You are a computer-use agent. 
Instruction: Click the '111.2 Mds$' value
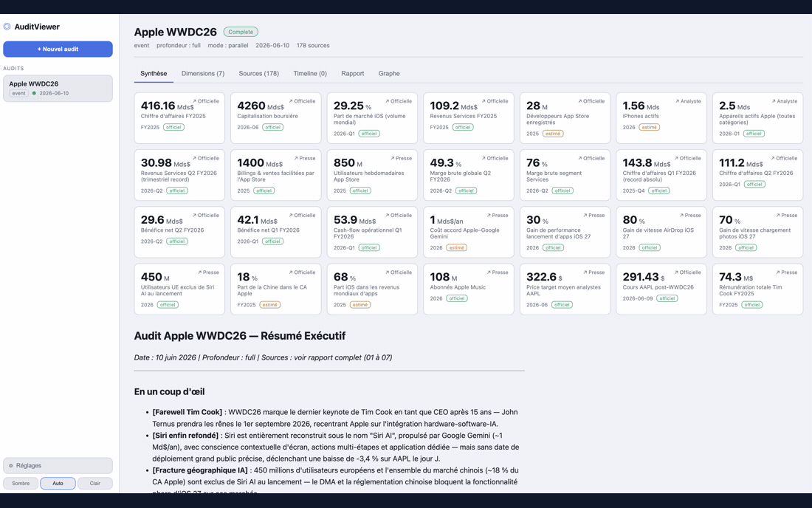(741, 163)
